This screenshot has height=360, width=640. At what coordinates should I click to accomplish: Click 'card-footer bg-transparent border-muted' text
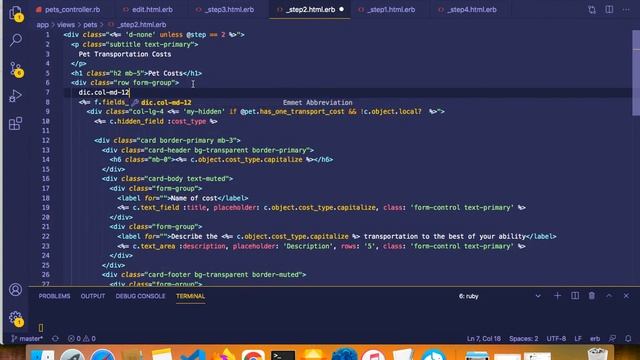225,275
